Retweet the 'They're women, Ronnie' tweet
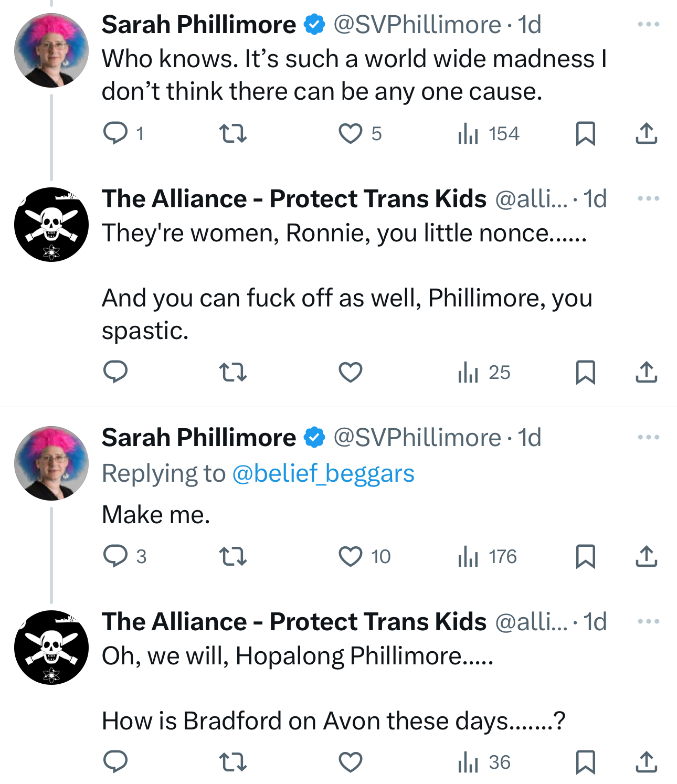The image size is (677, 784). [232, 372]
